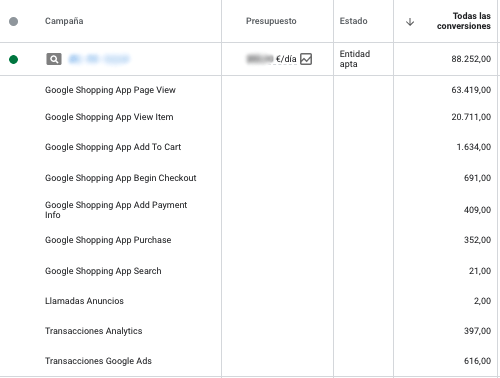The width and height of the screenshot is (500, 378).
Task: Click Todas las conversiones header
Action: (x=464, y=21)
